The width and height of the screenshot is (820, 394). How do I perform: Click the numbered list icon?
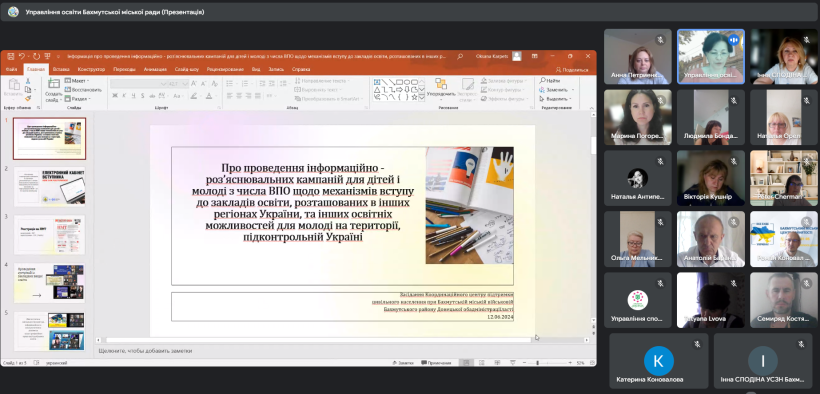(245, 83)
